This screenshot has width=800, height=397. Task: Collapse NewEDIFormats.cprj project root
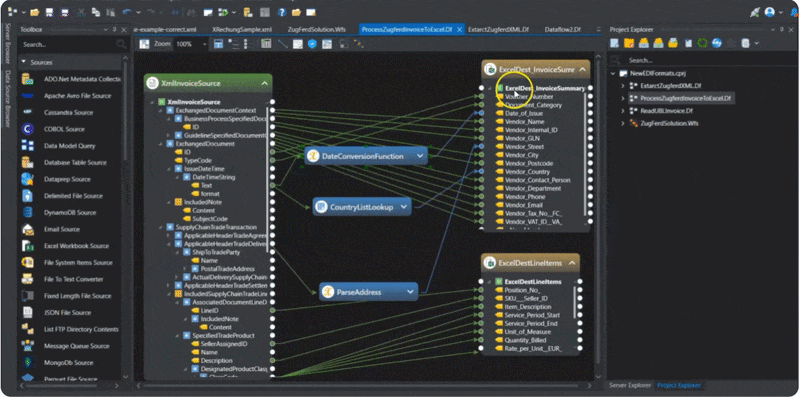[x=613, y=73]
